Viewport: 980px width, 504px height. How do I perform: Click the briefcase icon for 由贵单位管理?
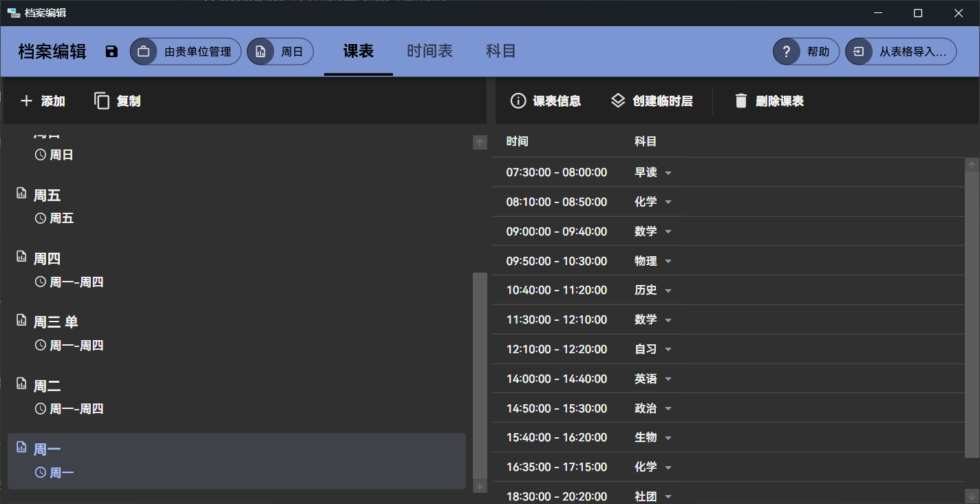coord(143,52)
